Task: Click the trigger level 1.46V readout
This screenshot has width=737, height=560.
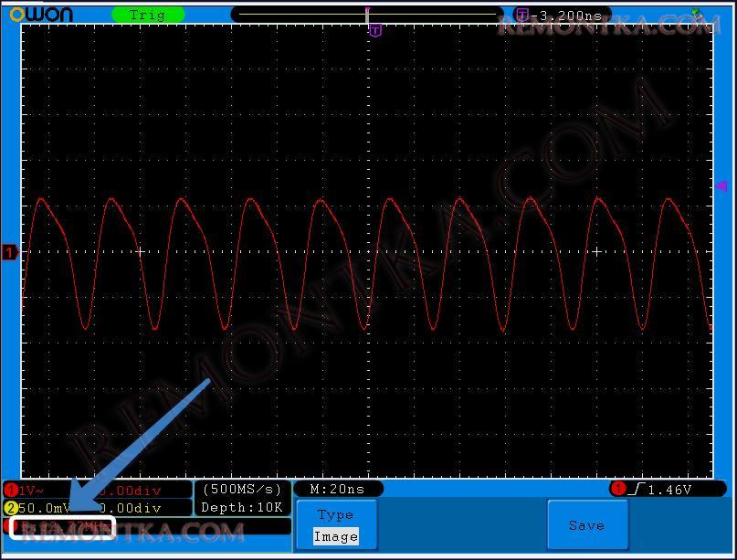Action: [671, 490]
